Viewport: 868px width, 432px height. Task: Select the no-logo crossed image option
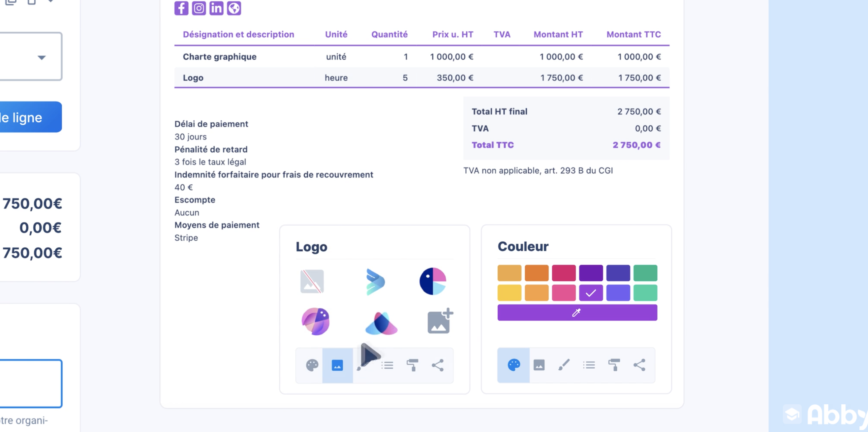tap(312, 281)
